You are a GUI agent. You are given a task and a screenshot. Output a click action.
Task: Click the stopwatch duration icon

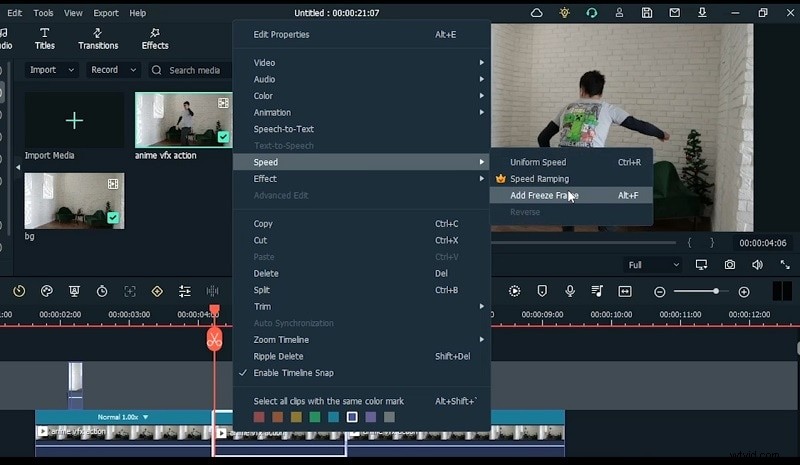coord(102,291)
